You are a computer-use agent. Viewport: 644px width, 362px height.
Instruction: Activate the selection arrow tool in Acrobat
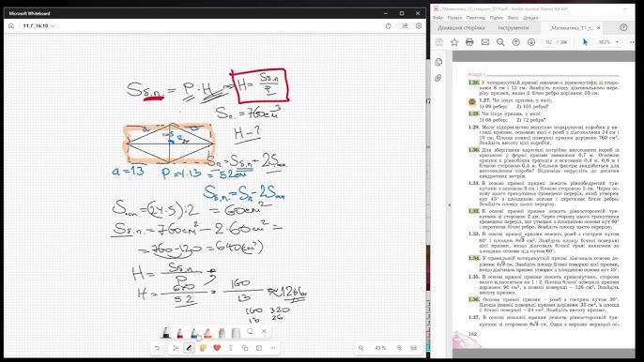585,42
